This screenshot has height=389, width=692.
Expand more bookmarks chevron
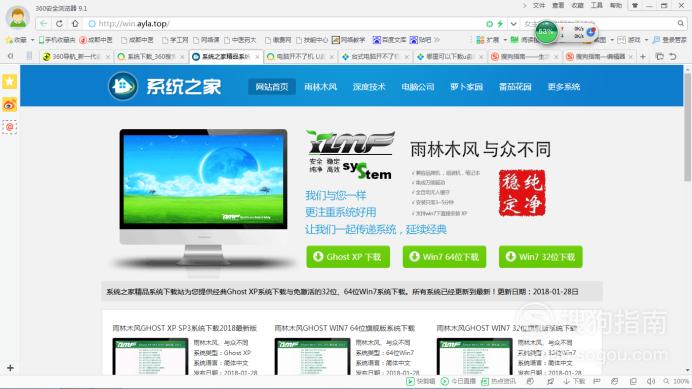[x=437, y=40]
